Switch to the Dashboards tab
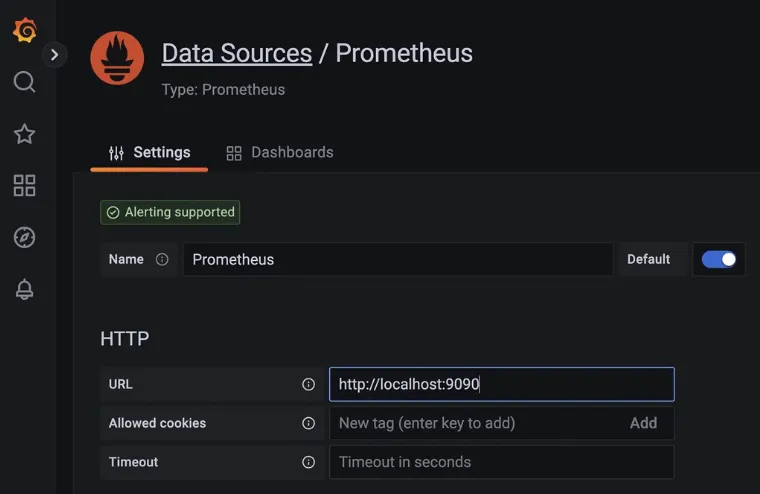This screenshot has height=494, width=760. 280,153
